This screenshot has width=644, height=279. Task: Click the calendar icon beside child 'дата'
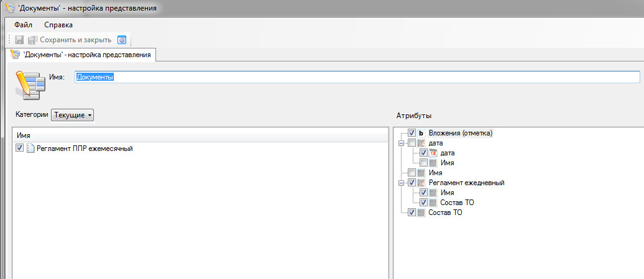point(433,153)
